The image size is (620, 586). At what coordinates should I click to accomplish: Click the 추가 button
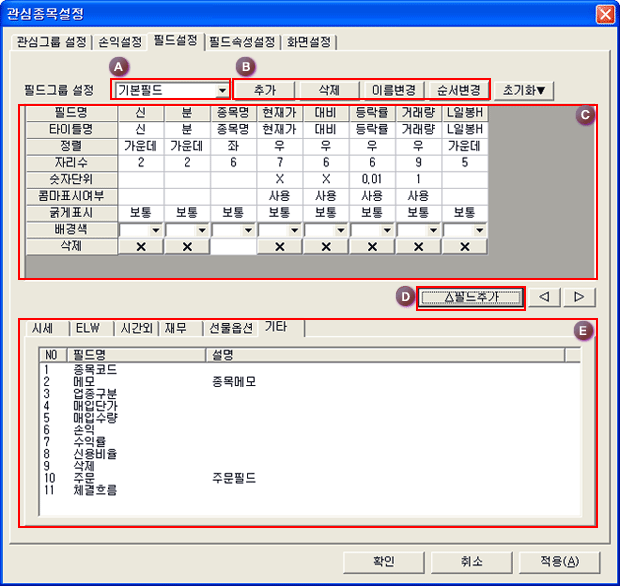(x=265, y=90)
